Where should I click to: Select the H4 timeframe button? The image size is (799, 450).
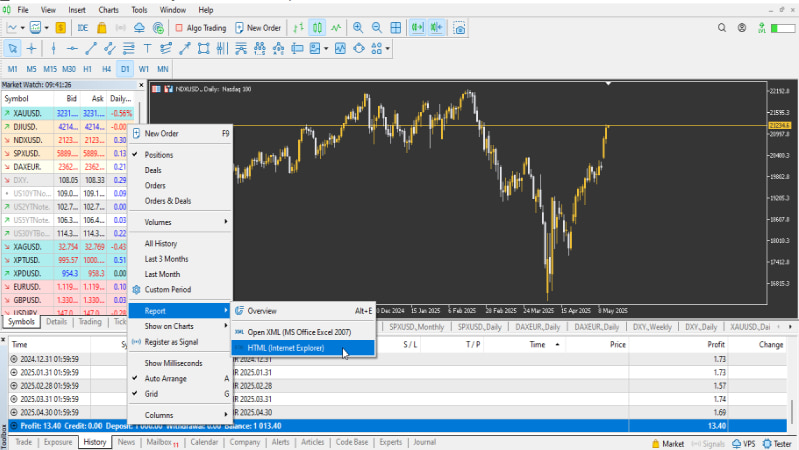click(106, 69)
